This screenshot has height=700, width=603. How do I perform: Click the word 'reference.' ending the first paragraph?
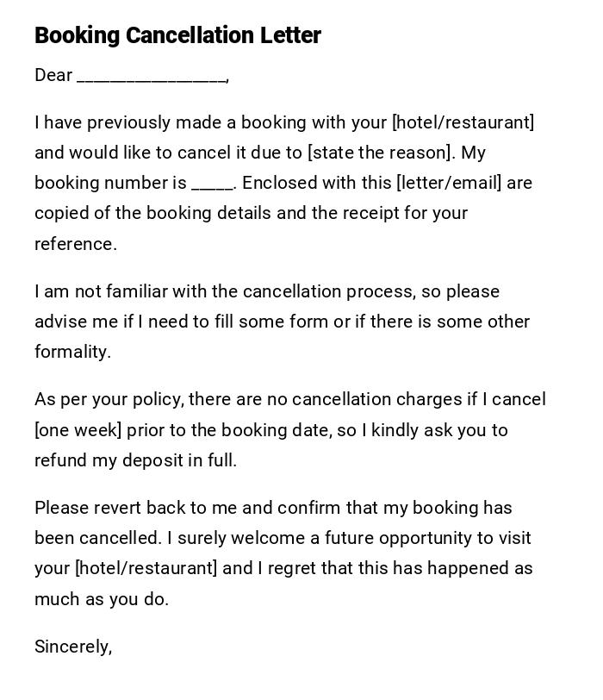[x=76, y=244]
